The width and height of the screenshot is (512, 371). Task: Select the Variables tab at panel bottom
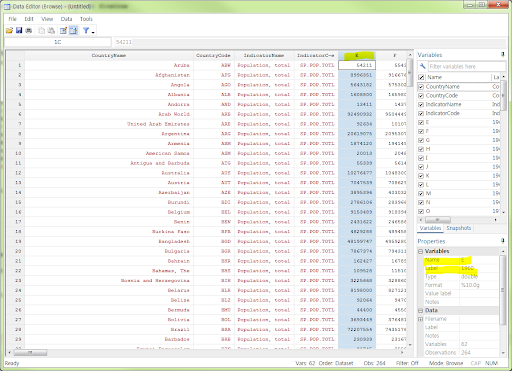point(430,228)
